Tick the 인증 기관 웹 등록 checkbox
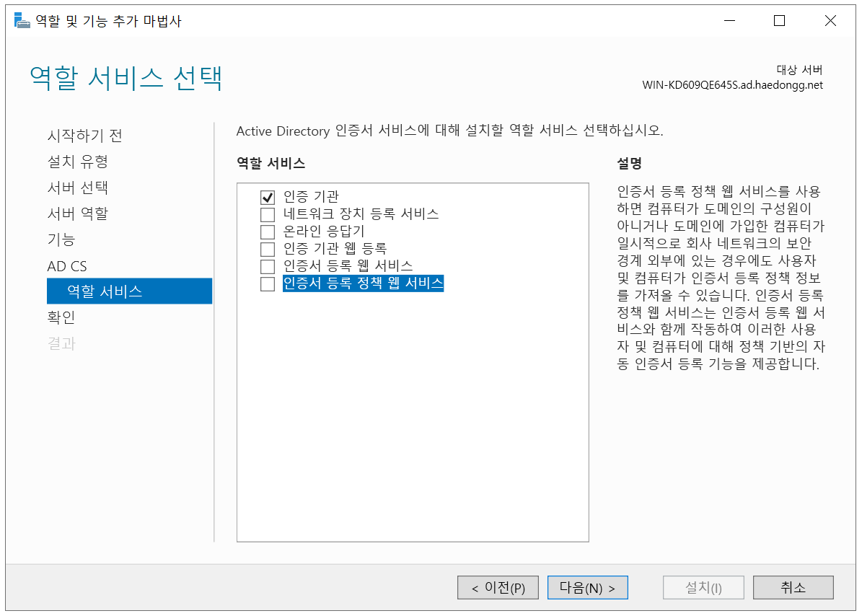862x616 pixels. pos(268,249)
